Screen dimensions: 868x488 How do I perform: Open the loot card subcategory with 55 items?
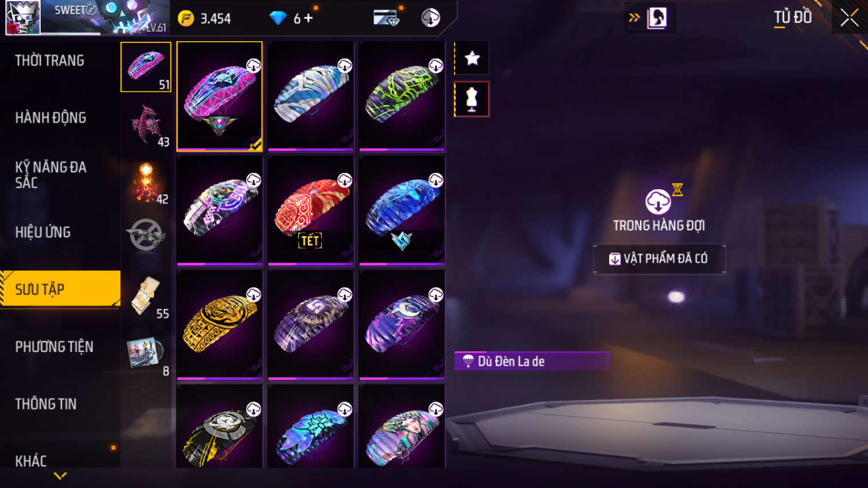pos(146,296)
